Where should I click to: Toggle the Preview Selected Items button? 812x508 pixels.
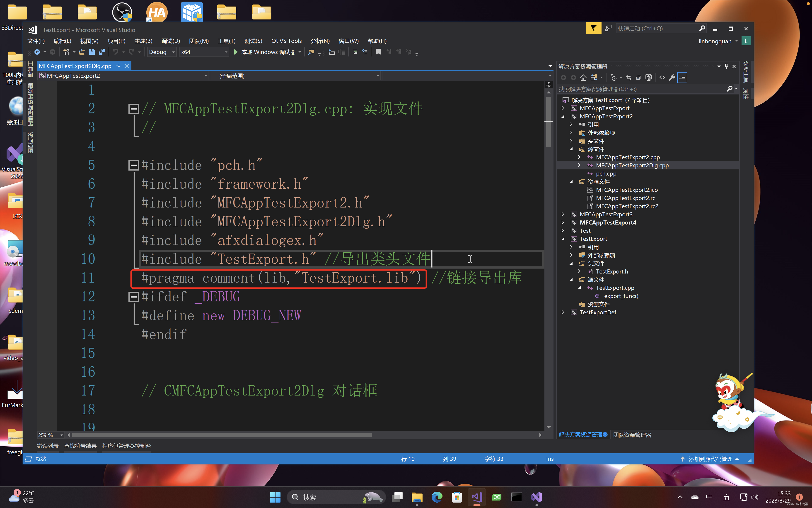[682, 78]
